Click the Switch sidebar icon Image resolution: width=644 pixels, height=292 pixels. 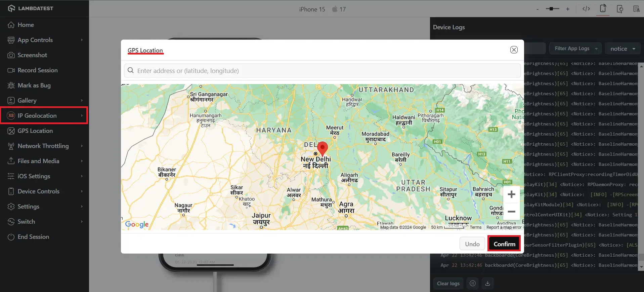coord(11,222)
